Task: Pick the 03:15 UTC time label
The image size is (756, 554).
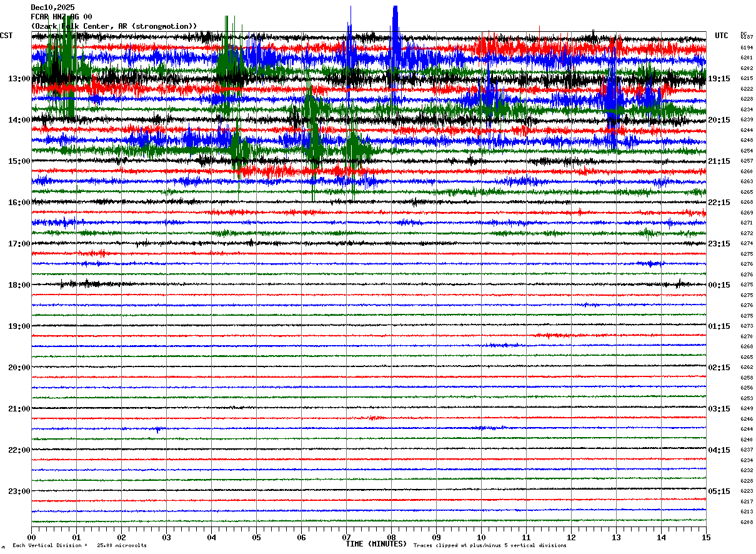Action: click(719, 409)
